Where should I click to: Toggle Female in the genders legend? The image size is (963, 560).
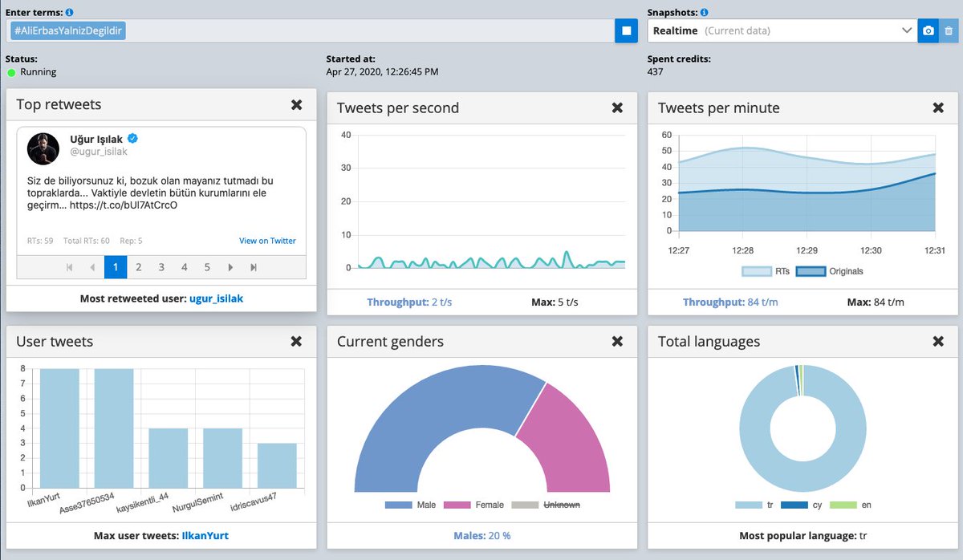click(473, 505)
